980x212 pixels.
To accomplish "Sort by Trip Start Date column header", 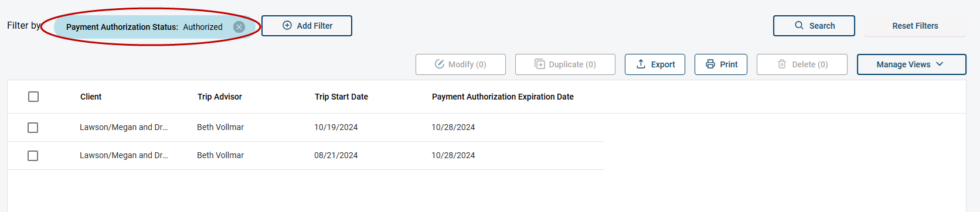I will 341,97.
